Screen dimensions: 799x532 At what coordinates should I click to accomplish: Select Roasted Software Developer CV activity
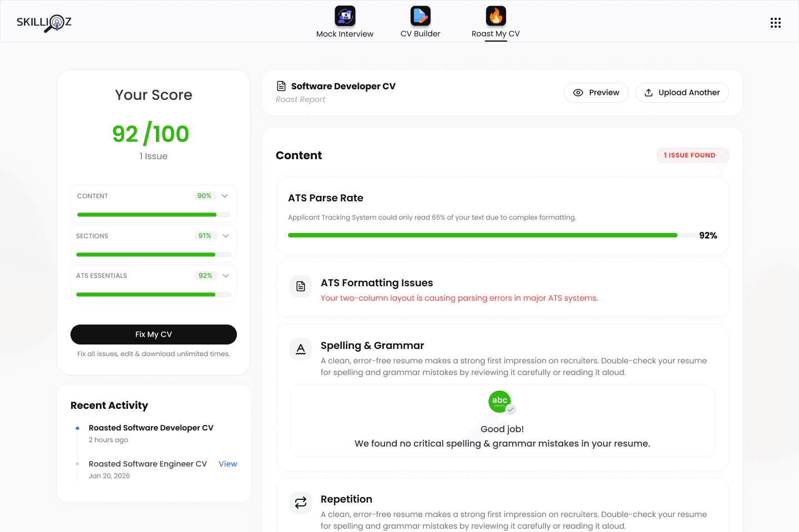click(151, 428)
